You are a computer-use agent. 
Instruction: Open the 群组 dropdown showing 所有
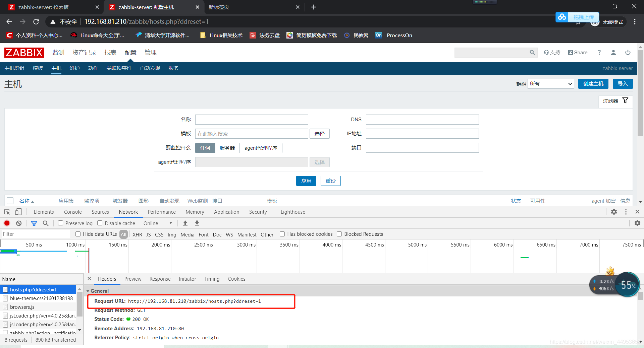tap(551, 84)
